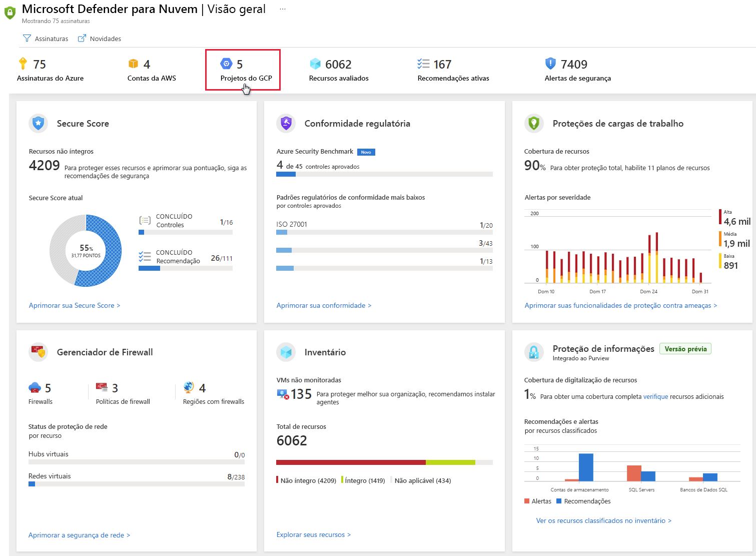Click the Recomendações ativas checklist icon
The width and height of the screenshot is (756, 556).
click(423, 64)
